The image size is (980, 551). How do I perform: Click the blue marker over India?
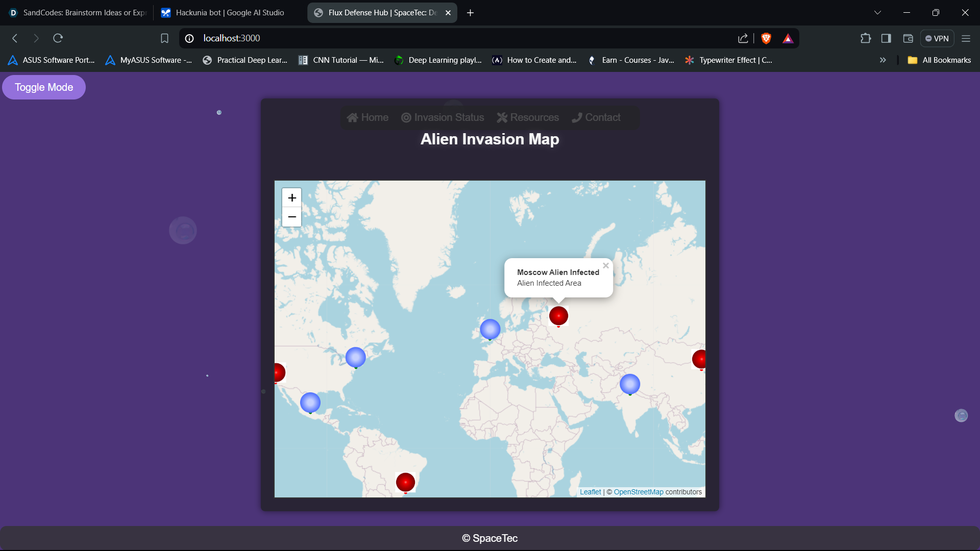pyautogui.click(x=630, y=384)
